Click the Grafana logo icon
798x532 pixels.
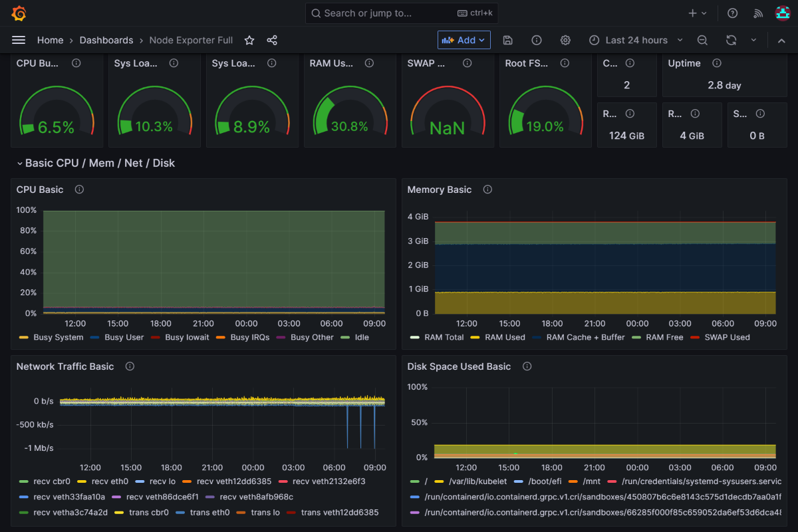(19, 13)
